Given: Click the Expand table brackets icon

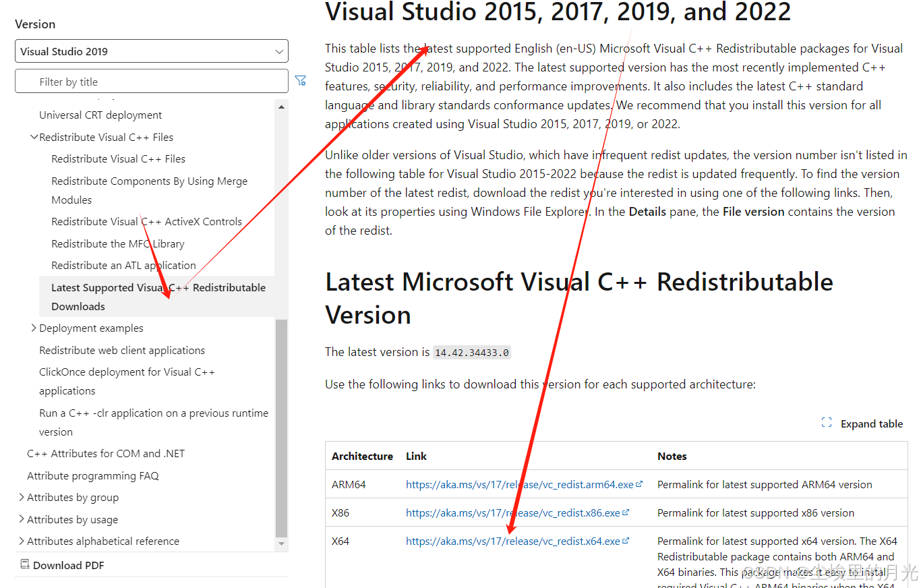Looking at the screenshot, I should point(827,423).
